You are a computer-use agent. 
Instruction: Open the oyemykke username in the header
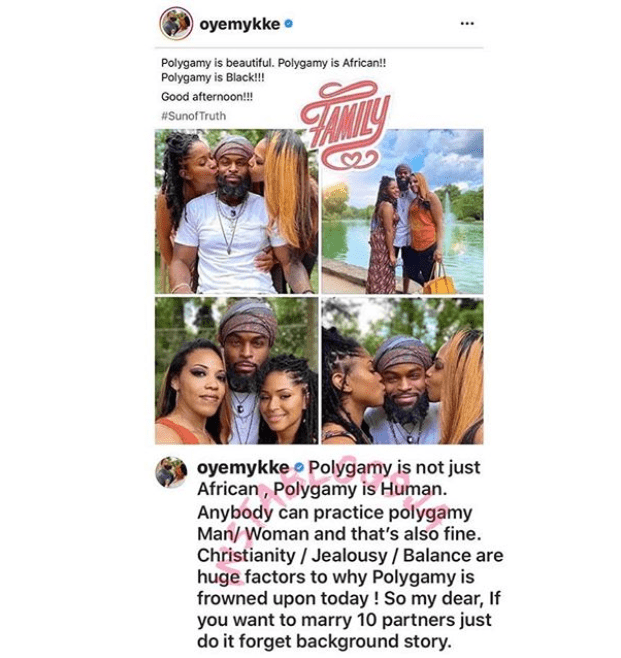(x=240, y=24)
